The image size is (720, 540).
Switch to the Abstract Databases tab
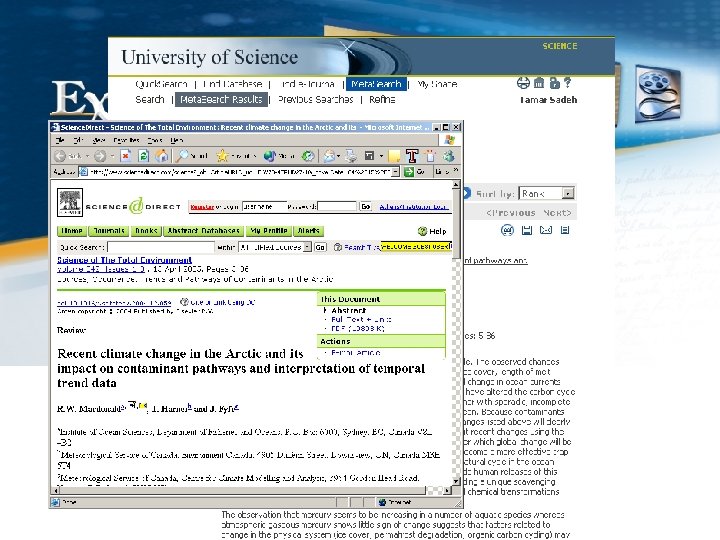point(203,231)
